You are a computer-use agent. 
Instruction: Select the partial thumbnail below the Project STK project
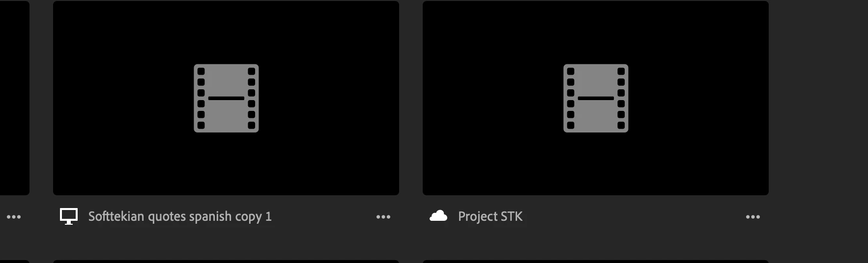coord(596,262)
